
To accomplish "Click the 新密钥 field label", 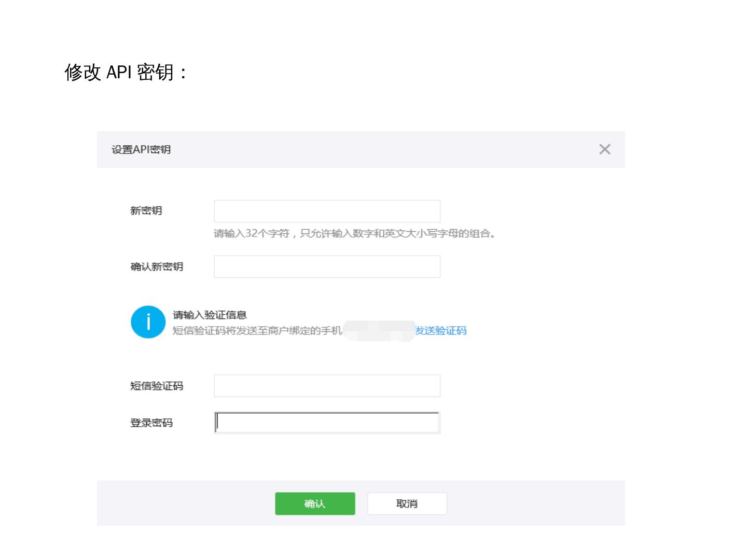I will point(146,211).
